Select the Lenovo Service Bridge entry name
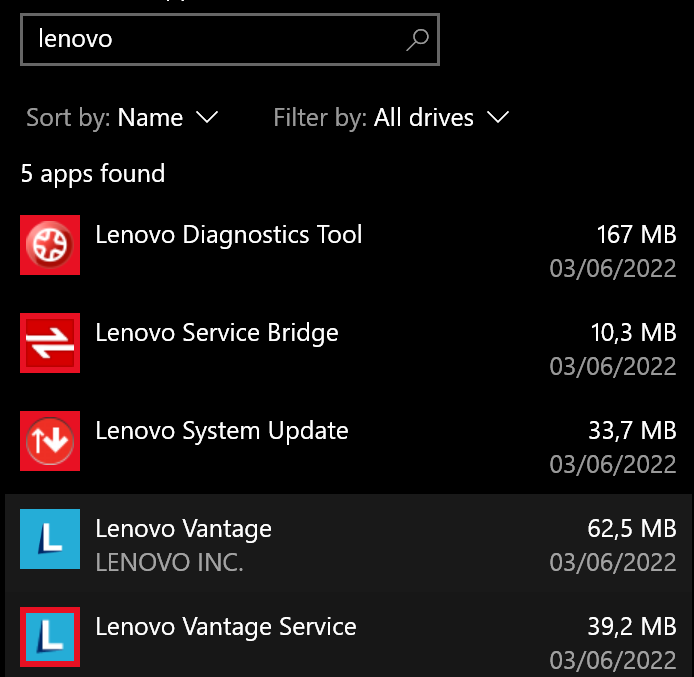Image resolution: width=694 pixels, height=677 pixels. (x=217, y=333)
